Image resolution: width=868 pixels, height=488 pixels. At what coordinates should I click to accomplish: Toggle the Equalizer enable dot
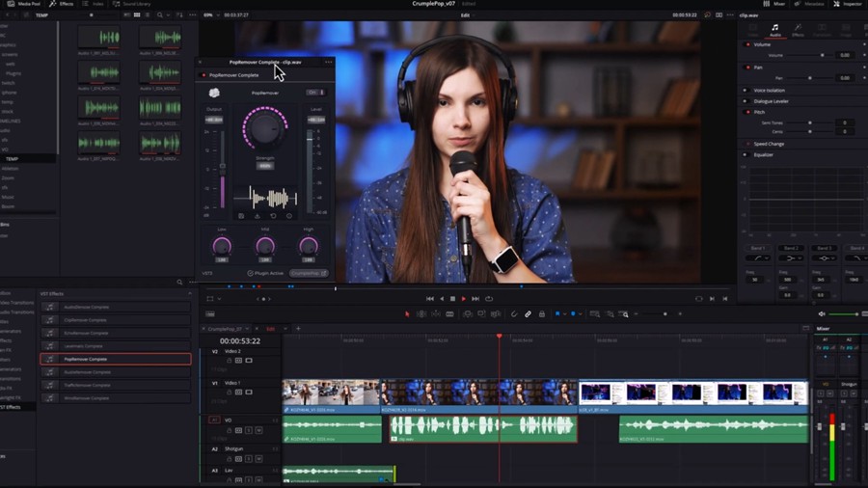pos(746,155)
